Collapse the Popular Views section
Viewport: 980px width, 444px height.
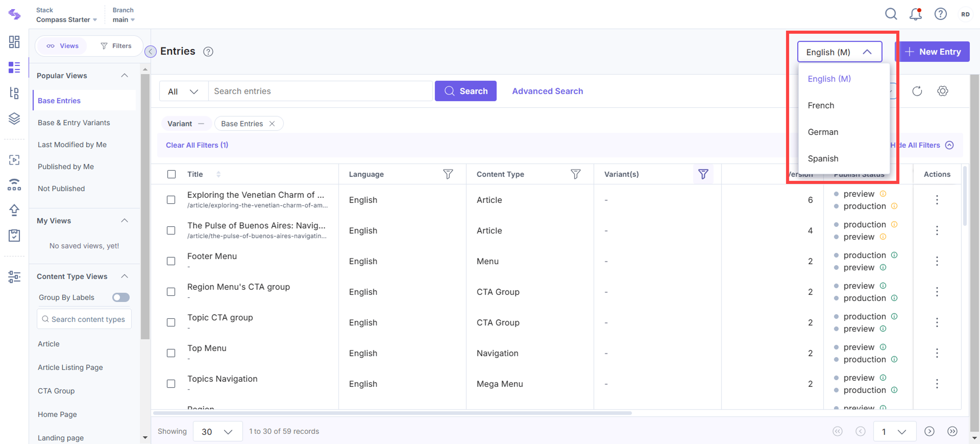coord(124,75)
